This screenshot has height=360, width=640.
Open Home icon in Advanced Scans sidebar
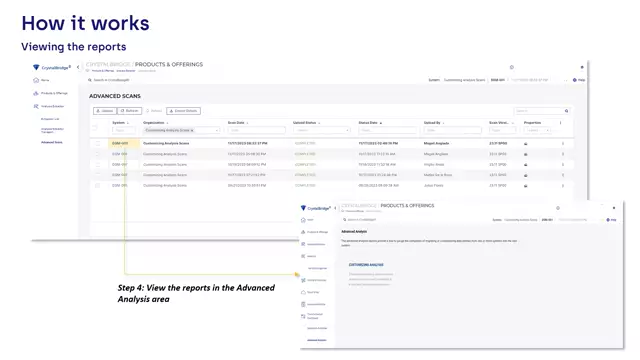36,80
